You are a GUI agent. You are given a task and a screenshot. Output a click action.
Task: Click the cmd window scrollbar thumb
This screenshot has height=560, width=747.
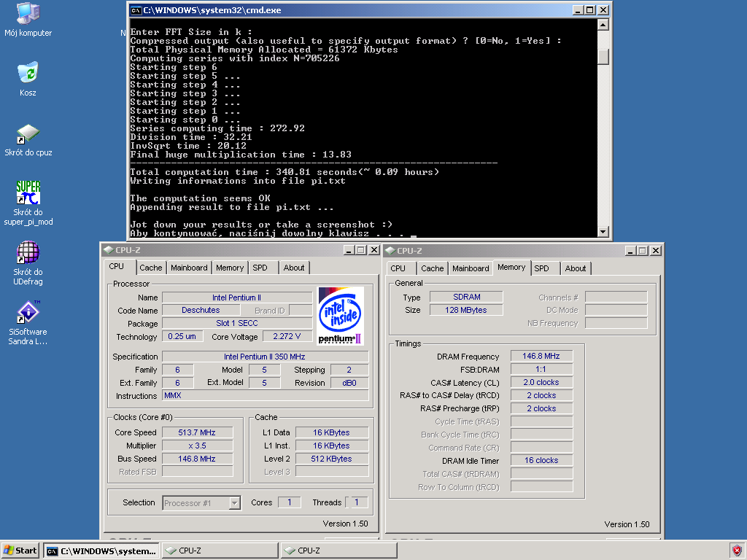[x=603, y=57]
